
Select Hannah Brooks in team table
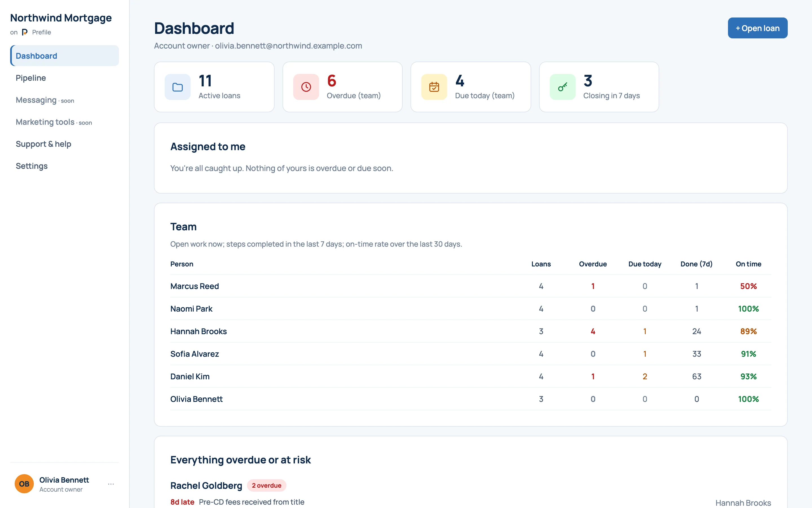tap(199, 331)
